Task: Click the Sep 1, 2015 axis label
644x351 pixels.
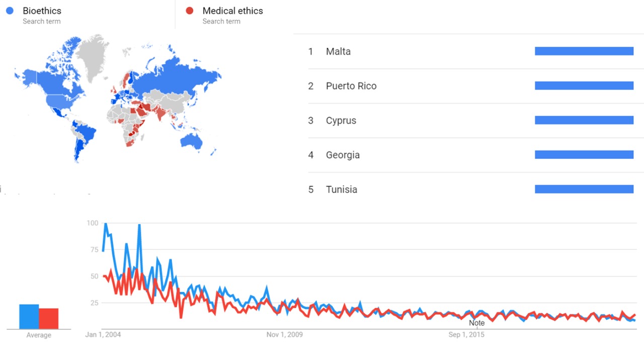Action: click(x=466, y=334)
